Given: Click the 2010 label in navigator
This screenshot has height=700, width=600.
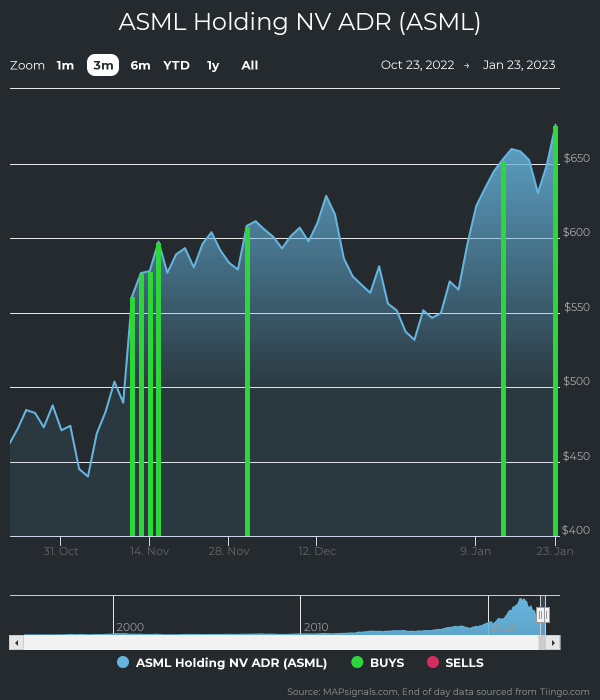Looking at the screenshot, I should coord(316,627).
